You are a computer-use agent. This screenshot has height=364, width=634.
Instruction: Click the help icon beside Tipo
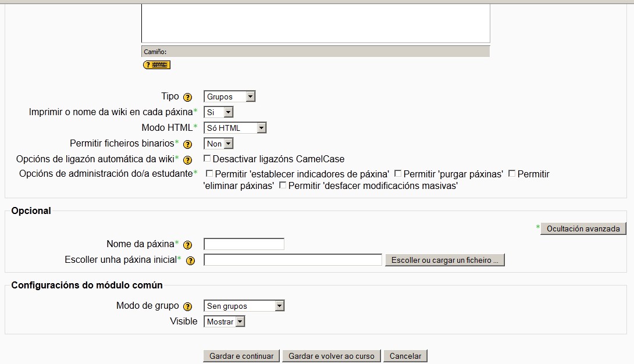tap(187, 97)
